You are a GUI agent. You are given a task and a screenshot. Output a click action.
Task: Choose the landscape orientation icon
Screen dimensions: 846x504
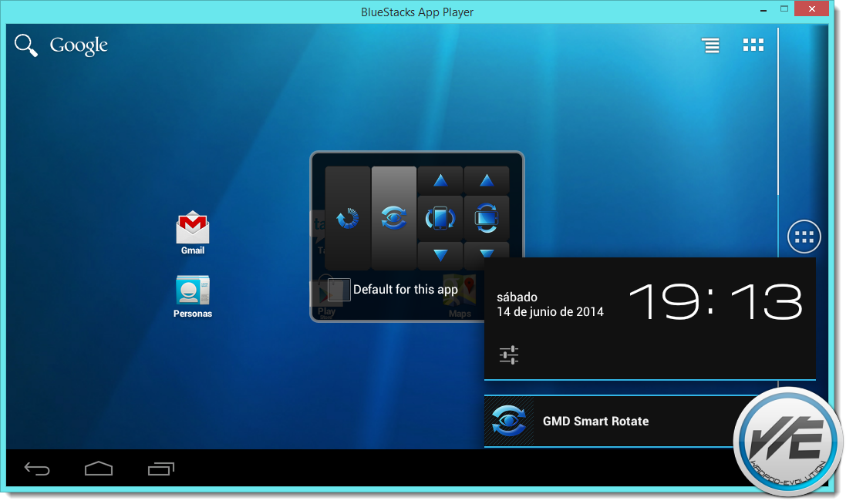point(487,218)
